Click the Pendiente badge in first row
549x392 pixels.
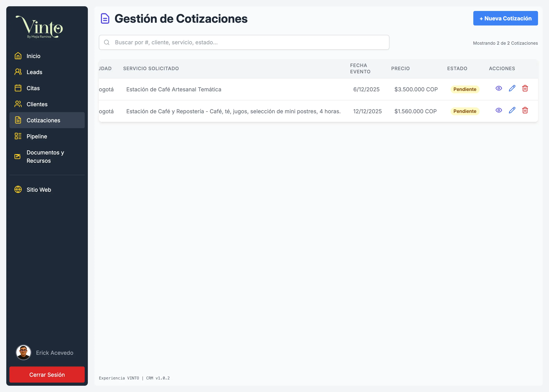(464, 89)
